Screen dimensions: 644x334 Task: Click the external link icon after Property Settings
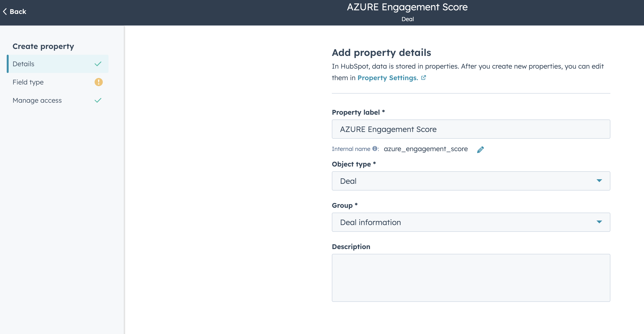[424, 78]
